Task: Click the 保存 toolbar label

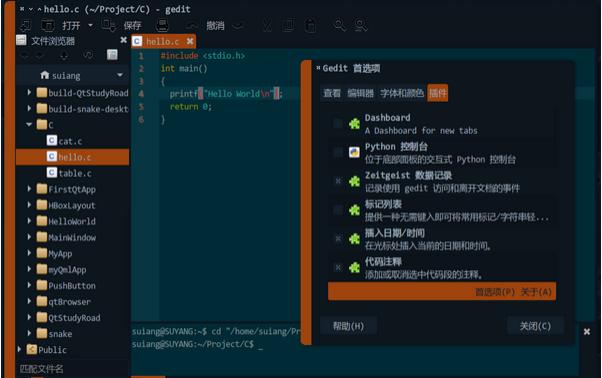Action: point(132,26)
